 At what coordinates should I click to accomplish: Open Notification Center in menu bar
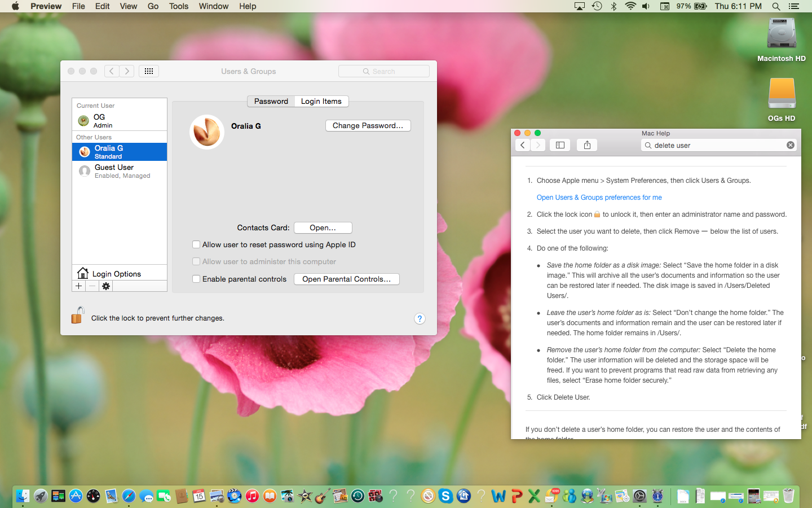[794, 6]
